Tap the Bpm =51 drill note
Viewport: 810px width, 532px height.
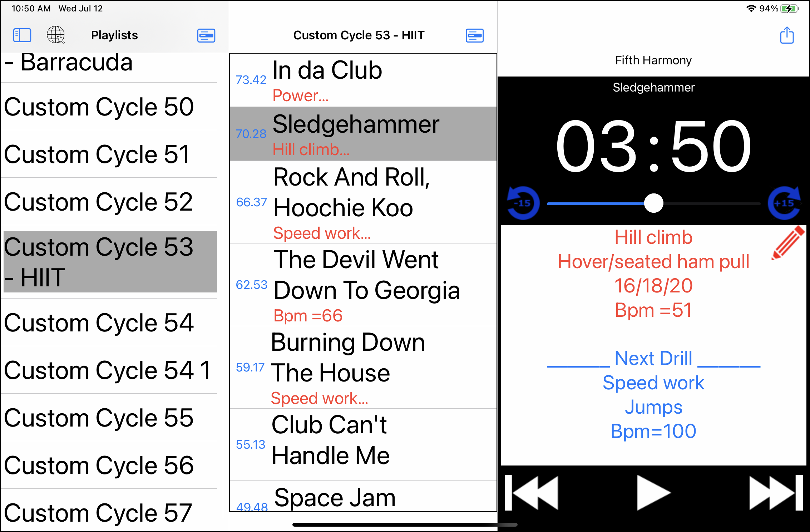coord(653,310)
